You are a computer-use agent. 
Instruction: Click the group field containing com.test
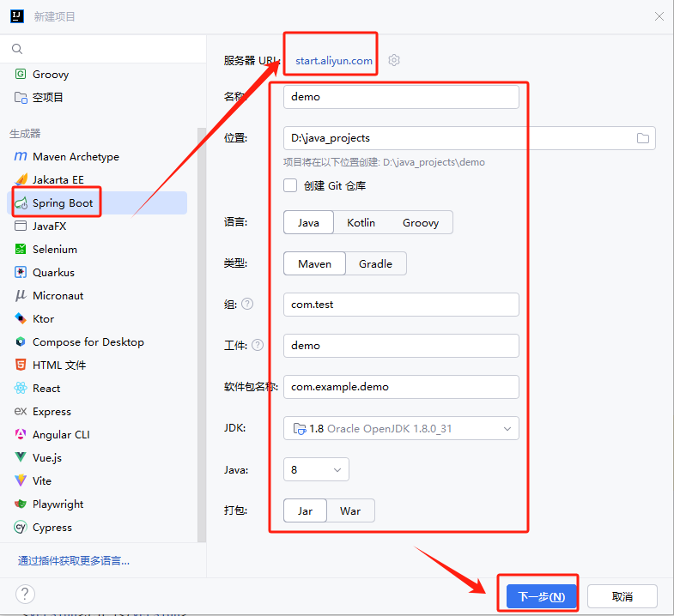click(x=401, y=304)
